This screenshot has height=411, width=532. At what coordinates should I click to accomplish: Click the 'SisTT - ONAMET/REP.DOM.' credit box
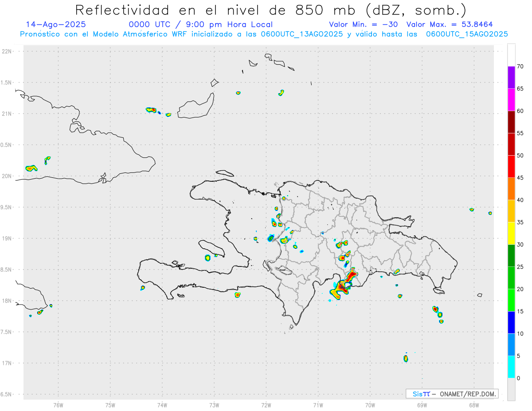coord(452,394)
